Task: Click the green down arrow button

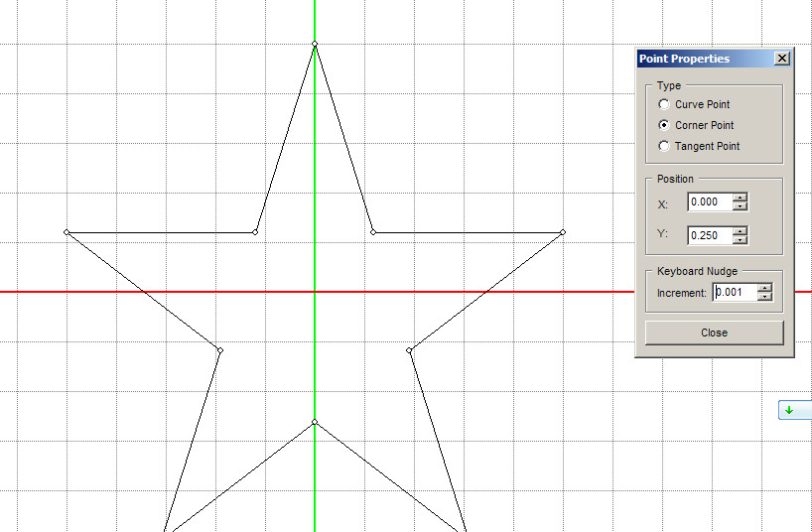Action: coord(795,410)
